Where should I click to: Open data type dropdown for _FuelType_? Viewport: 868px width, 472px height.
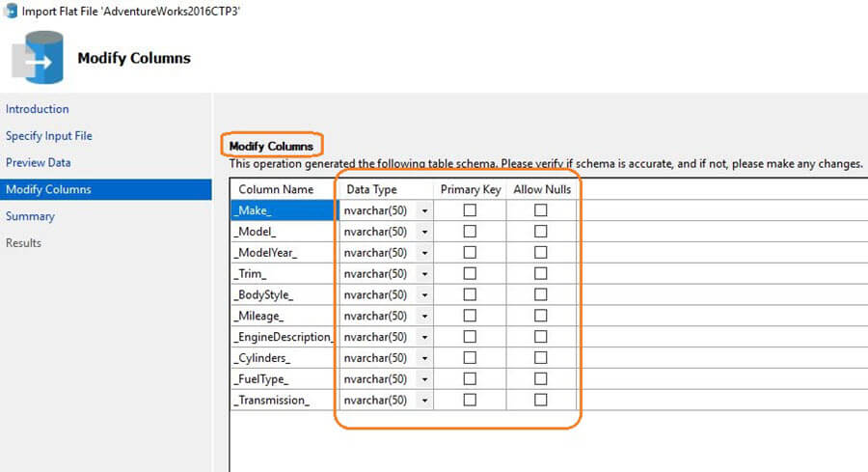(x=424, y=379)
